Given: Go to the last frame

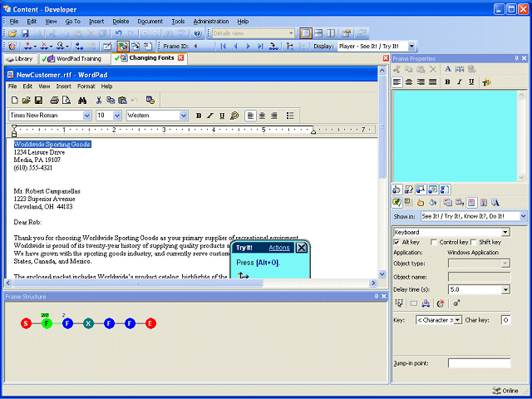Looking at the screenshot, I should point(260,47).
